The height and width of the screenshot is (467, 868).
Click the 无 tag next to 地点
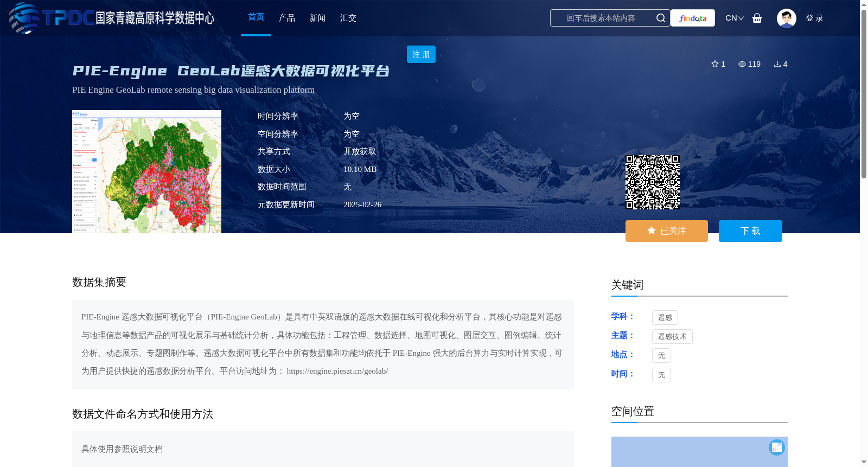tap(661, 356)
